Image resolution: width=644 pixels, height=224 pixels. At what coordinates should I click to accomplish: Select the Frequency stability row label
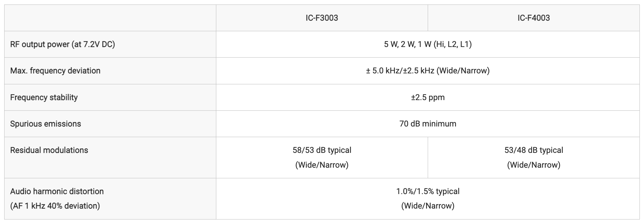pos(44,97)
